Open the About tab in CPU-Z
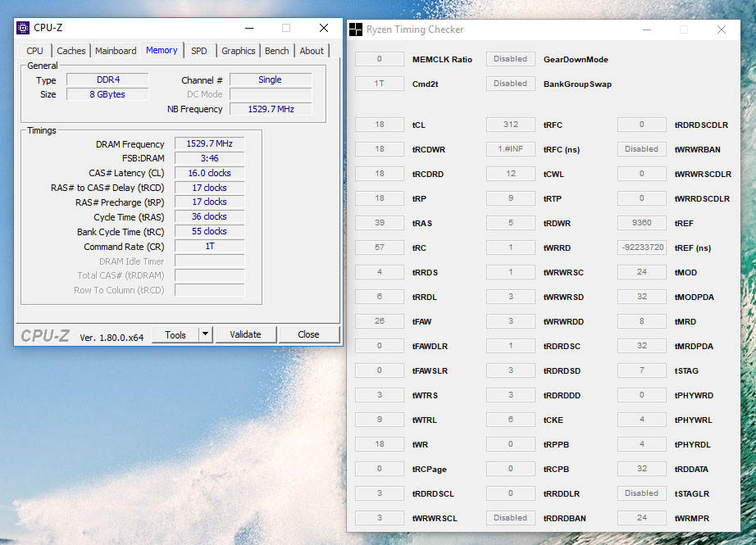The height and width of the screenshot is (545, 756). 312,51
